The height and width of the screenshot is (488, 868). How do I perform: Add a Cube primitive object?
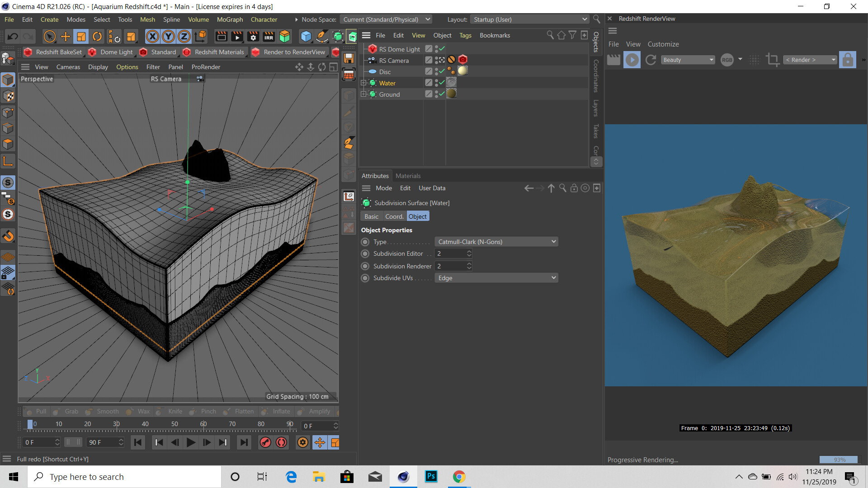click(x=306, y=36)
